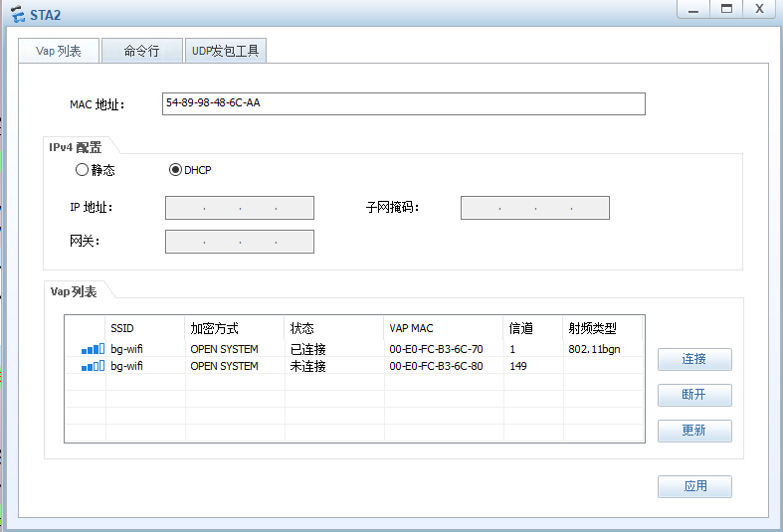The image size is (783, 532).
Task: Click signal strength icon for channel 149 bg-wifi
Action: [x=93, y=366]
